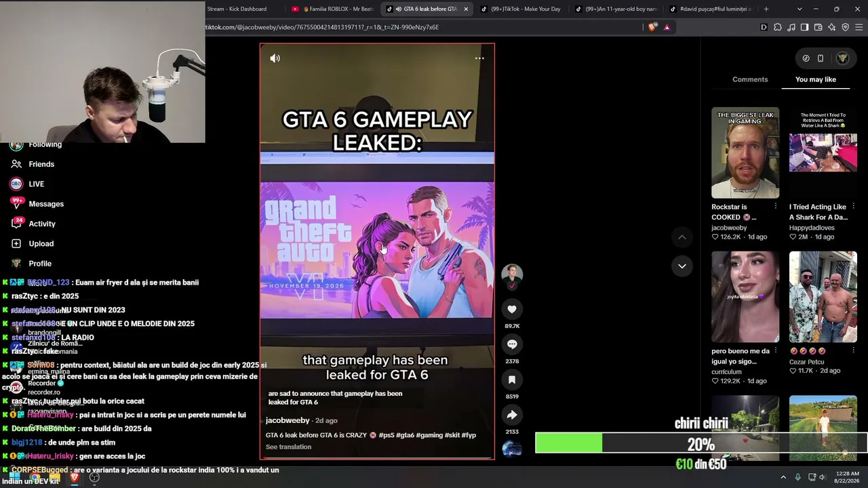Switch to the "An 11-year-old boy" tab

coord(616,9)
